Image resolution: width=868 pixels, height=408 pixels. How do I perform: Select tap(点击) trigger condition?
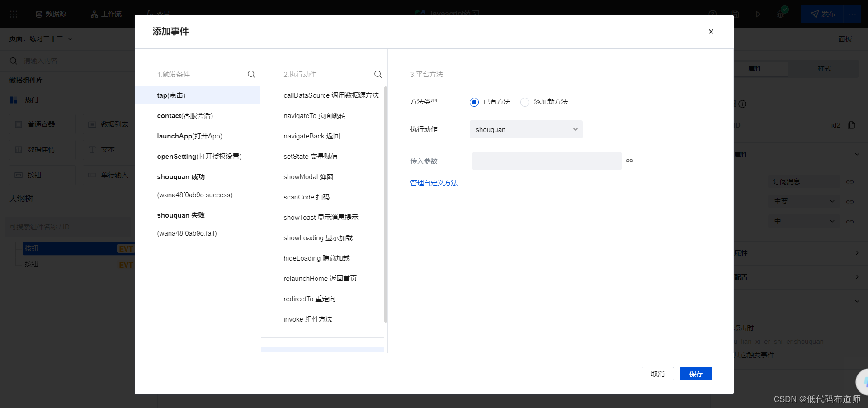(x=198, y=95)
